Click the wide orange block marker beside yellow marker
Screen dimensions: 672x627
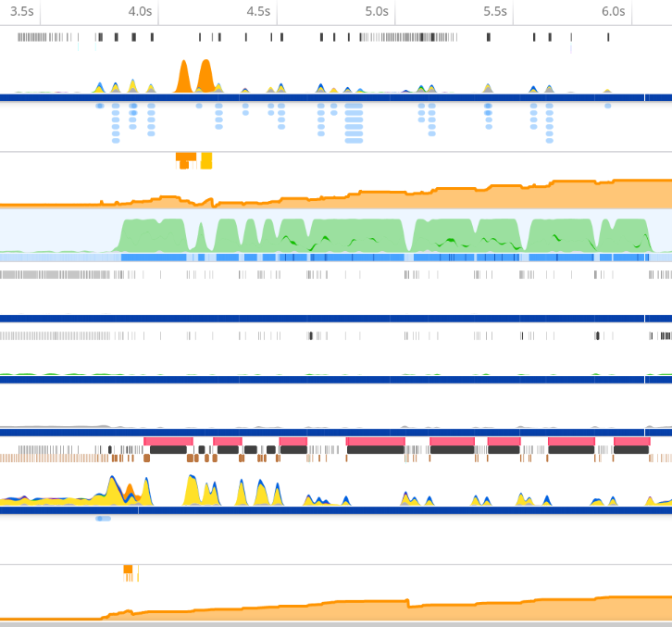pos(185,157)
